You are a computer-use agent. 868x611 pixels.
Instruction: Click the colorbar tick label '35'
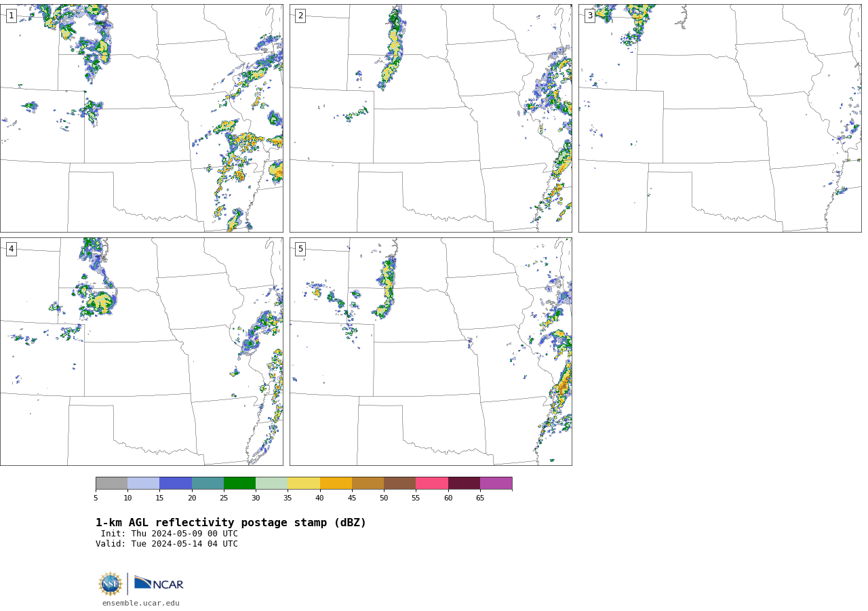[x=288, y=498]
